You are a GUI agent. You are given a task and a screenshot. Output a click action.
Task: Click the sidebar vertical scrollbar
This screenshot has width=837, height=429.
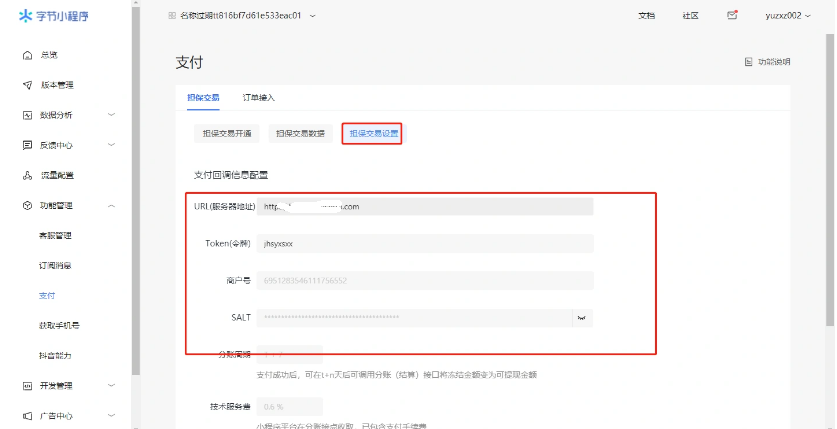point(136,190)
